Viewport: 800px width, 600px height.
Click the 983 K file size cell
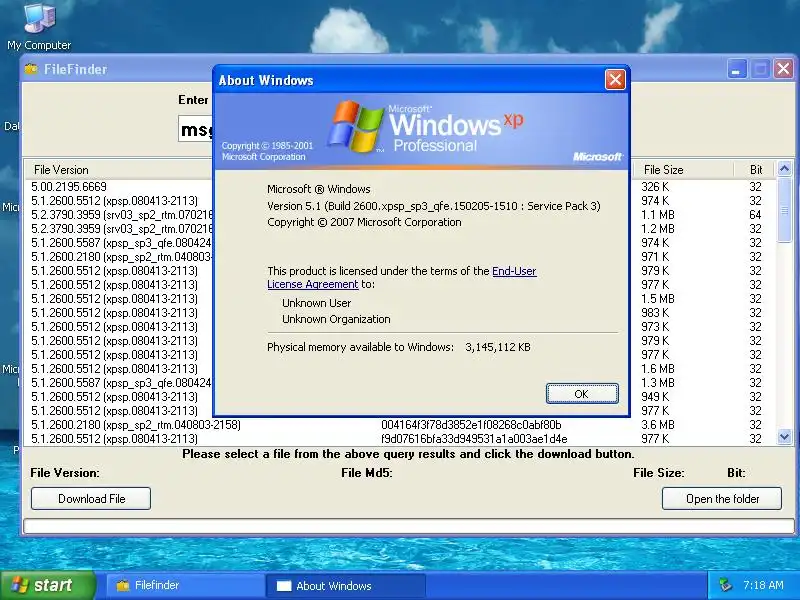coord(655,313)
